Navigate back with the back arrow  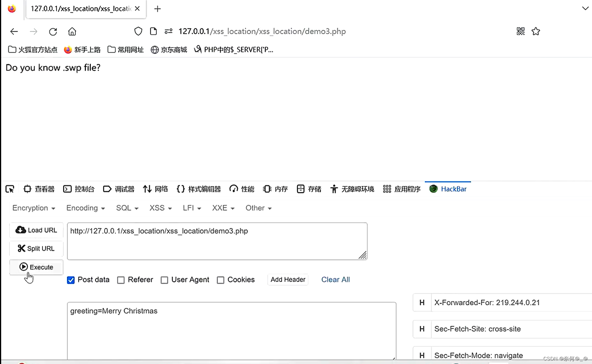point(14,31)
